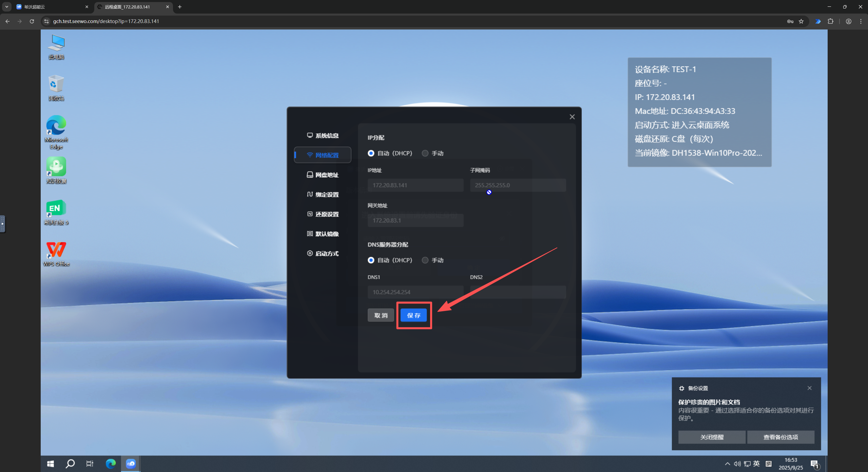The width and height of the screenshot is (868, 472).
Task: Click 查看备份选项 in notification
Action: coord(780,437)
